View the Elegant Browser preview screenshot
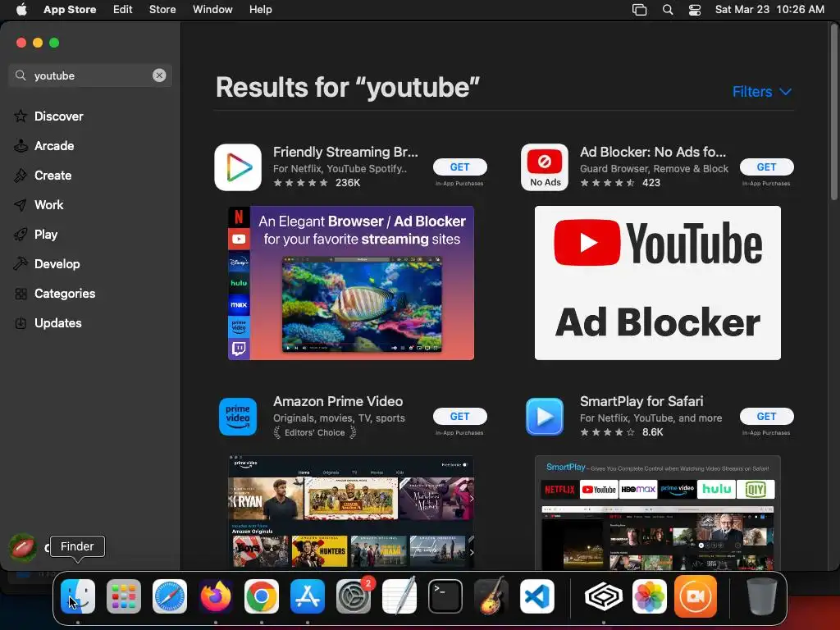Viewport: 840px width, 630px height. coord(351,283)
